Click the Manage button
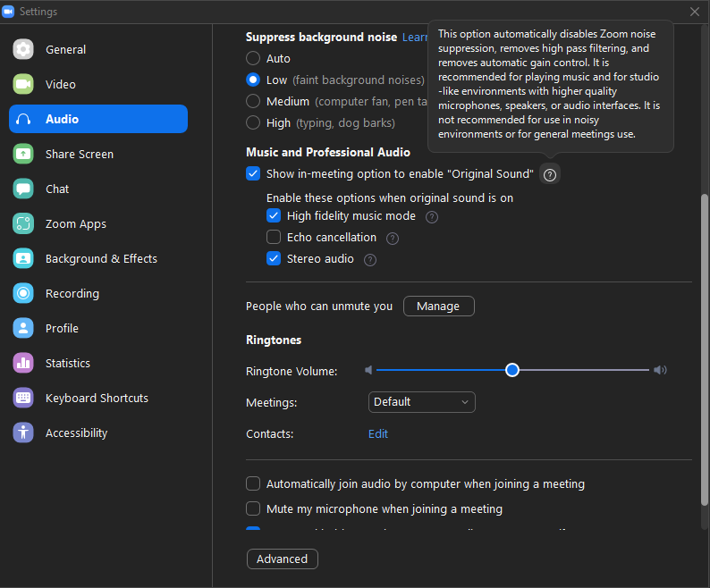This screenshot has height=588, width=710. click(x=438, y=307)
